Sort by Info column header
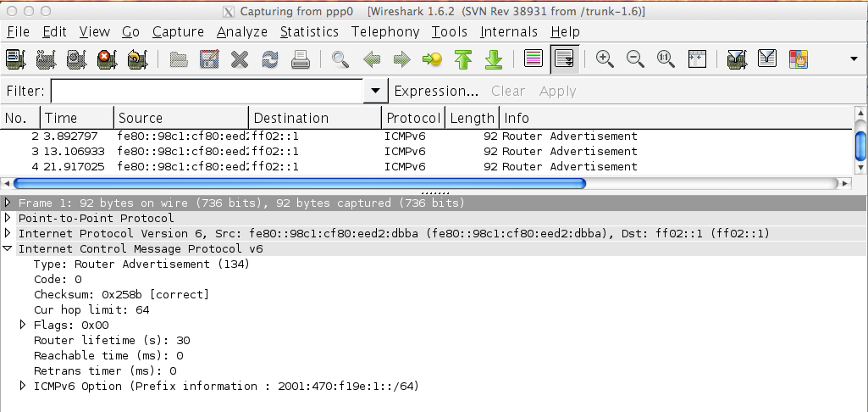This screenshot has height=412, width=868. tap(676, 118)
